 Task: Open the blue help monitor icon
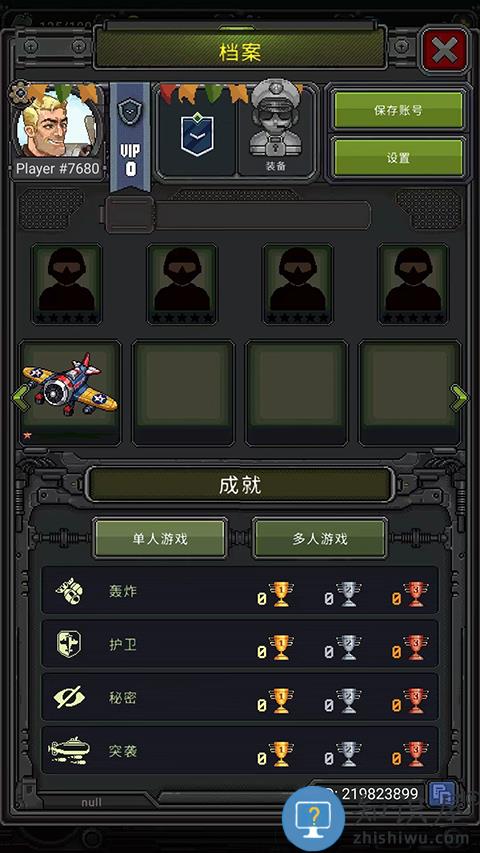click(x=313, y=818)
